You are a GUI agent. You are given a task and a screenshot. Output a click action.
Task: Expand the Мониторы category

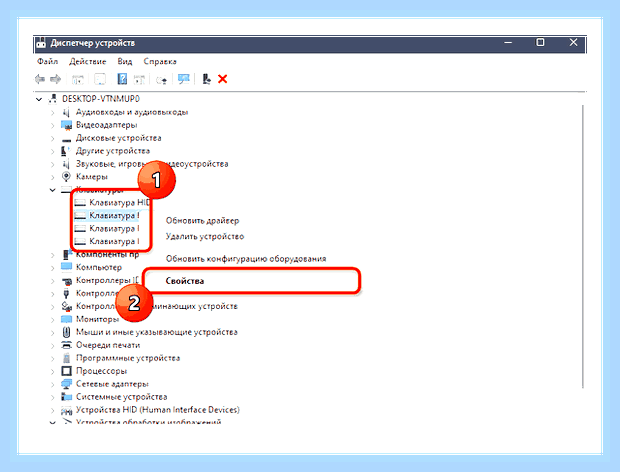click(52, 320)
